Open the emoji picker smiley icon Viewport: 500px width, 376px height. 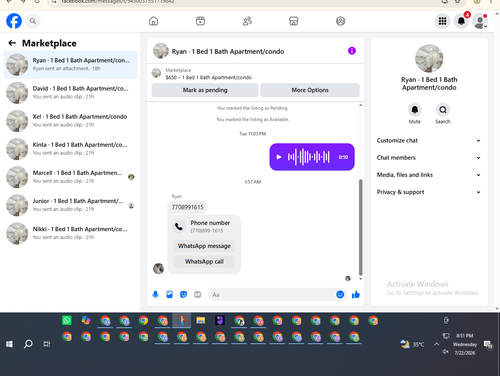click(x=340, y=295)
